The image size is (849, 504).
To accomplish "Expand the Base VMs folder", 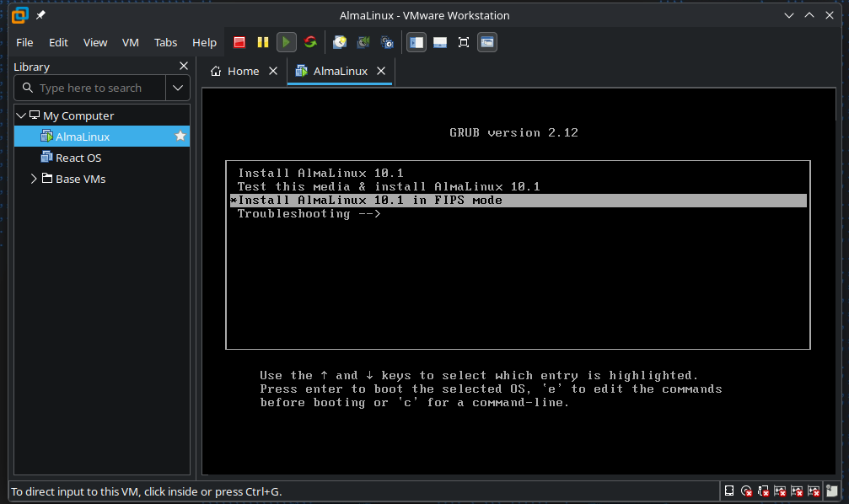I will tap(34, 179).
